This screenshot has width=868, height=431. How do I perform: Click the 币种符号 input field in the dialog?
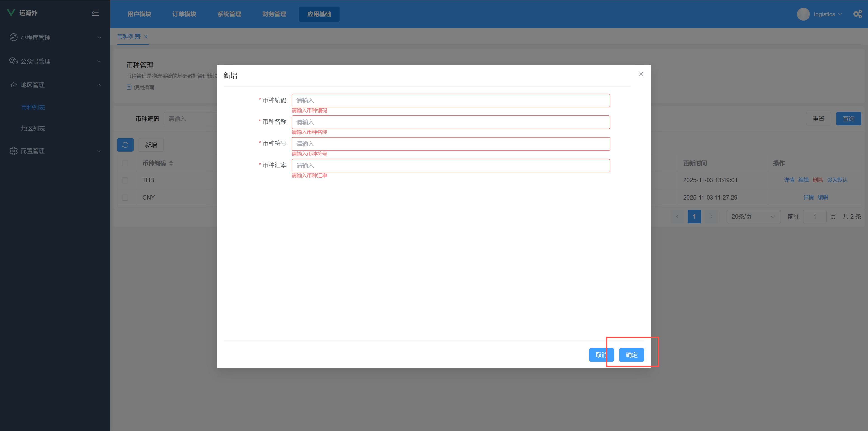click(451, 144)
